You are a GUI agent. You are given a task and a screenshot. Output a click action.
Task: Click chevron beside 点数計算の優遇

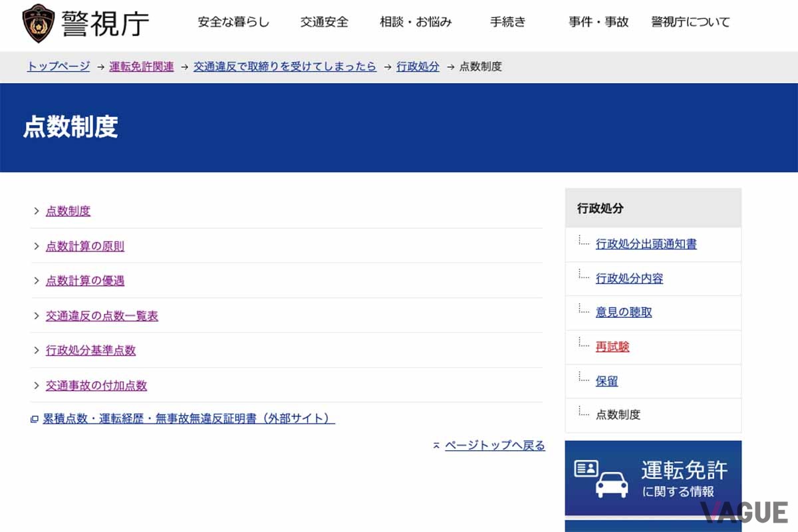tap(37, 281)
